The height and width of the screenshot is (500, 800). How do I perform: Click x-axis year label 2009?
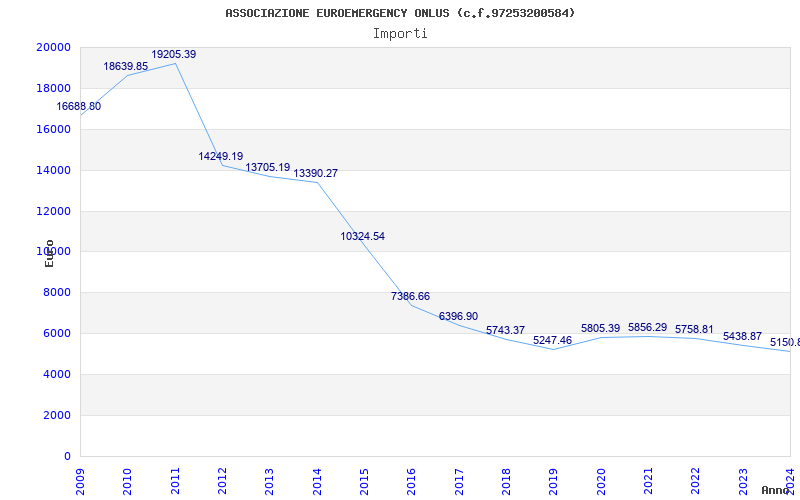click(80, 480)
